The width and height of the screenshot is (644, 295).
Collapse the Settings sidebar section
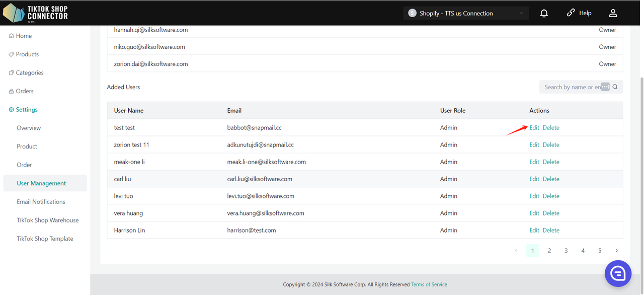coord(27,110)
